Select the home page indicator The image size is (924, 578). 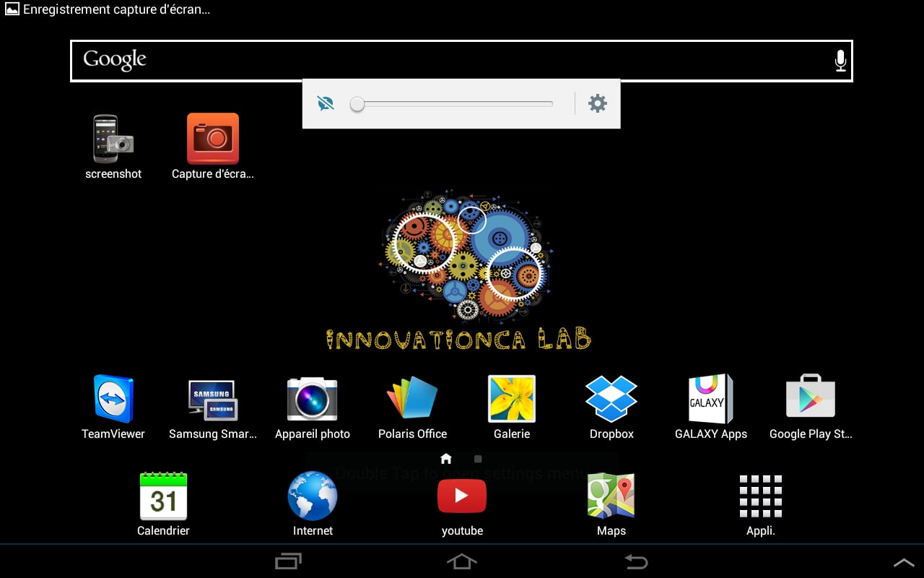pos(446,459)
